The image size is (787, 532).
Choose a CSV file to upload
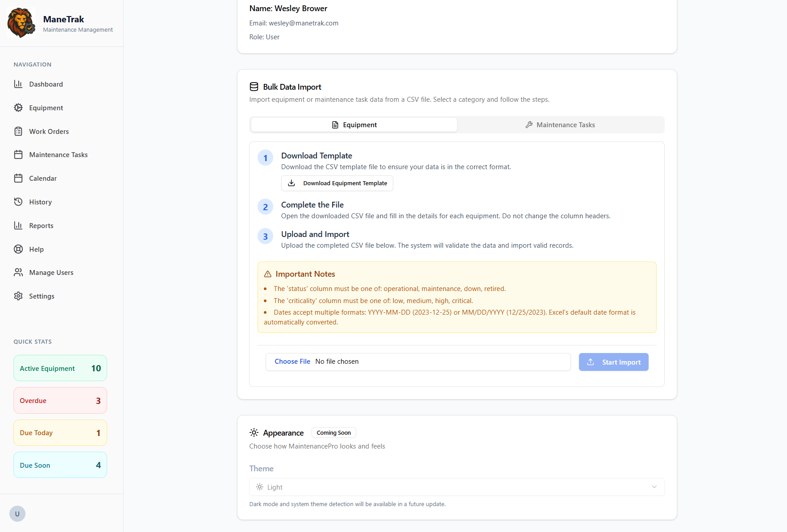(292, 362)
